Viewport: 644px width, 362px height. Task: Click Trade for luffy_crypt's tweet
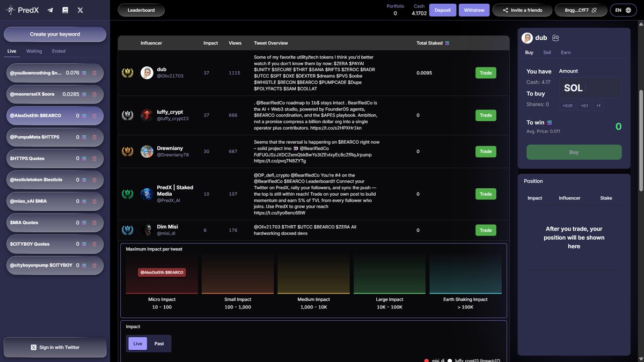(x=486, y=115)
